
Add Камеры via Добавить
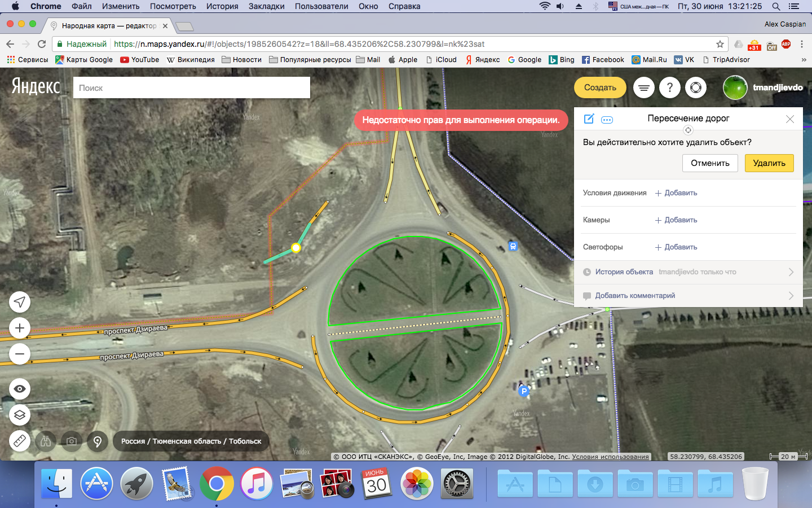[x=676, y=220]
